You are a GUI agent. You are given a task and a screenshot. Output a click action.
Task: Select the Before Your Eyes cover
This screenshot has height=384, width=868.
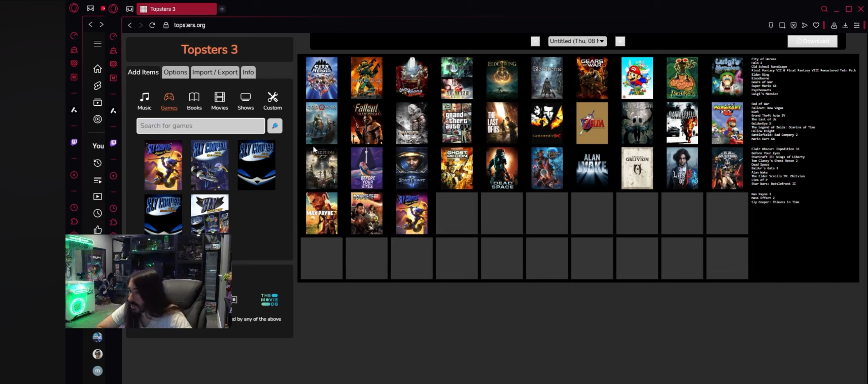366,168
